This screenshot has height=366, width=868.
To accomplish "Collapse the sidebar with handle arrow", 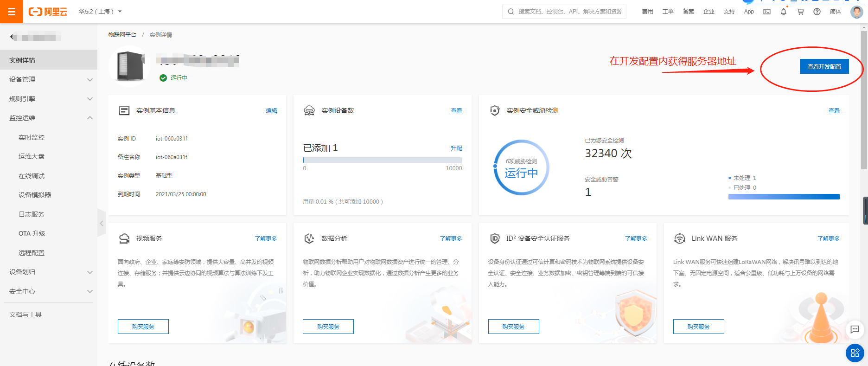I will (x=101, y=223).
